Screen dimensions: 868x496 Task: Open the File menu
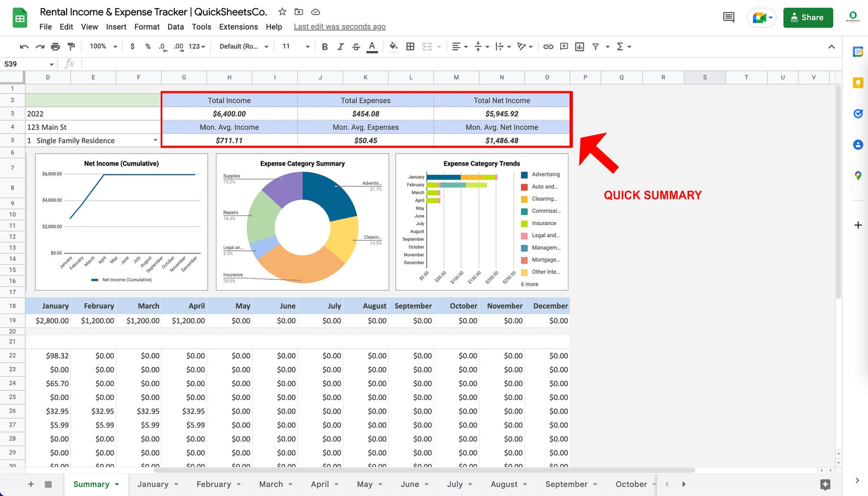(x=45, y=27)
